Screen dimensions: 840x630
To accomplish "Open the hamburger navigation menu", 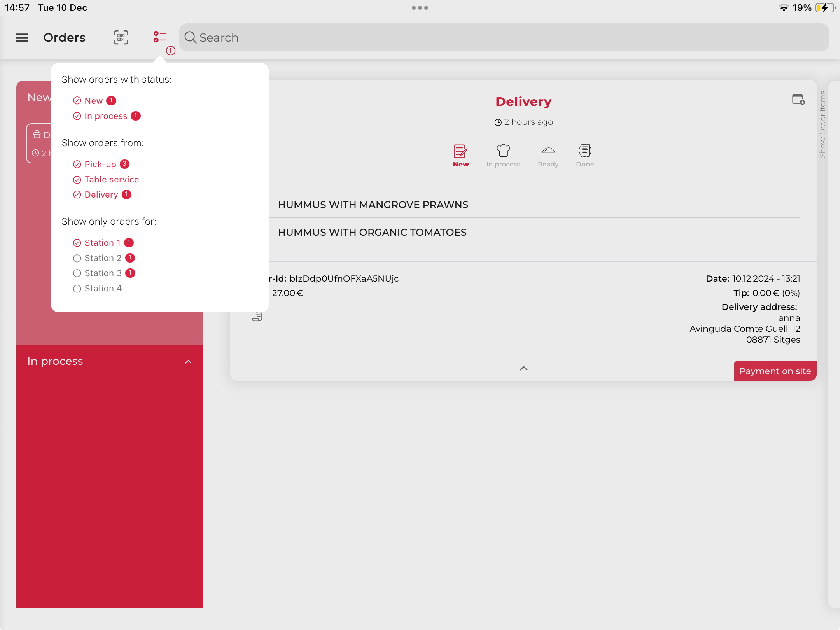I will [x=22, y=38].
